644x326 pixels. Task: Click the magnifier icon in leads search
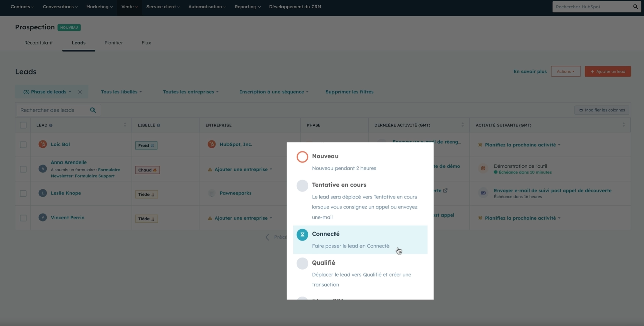(93, 110)
